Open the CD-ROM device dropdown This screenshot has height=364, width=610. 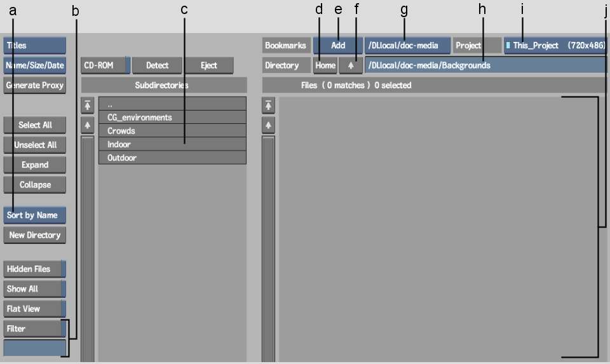[x=105, y=65]
